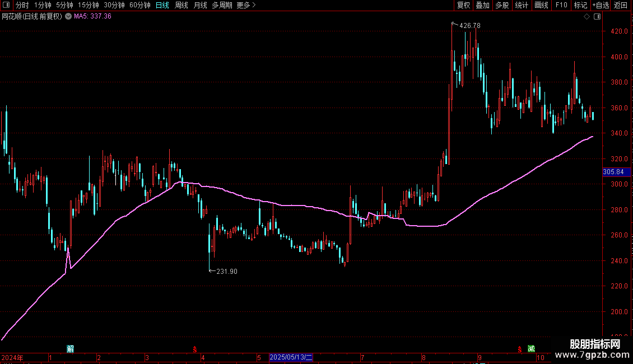This screenshot has width=633, height=364.
Task: Click month 10 on the time axis
Action: pos(541,357)
